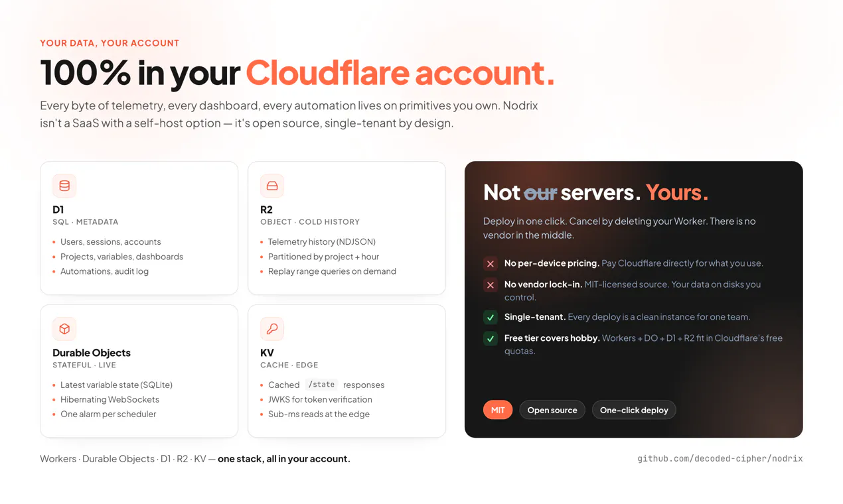Click the Durable Objects cube icon

point(64,329)
